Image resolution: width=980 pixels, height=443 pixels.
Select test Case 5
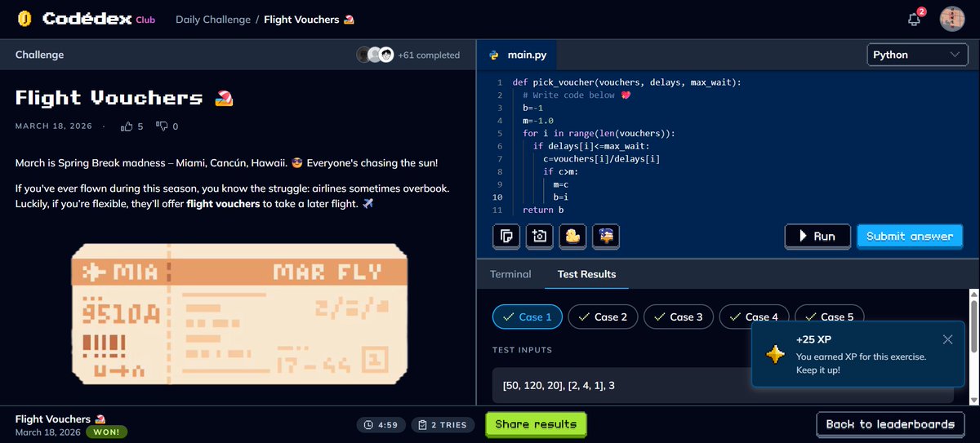coord(829,317)
